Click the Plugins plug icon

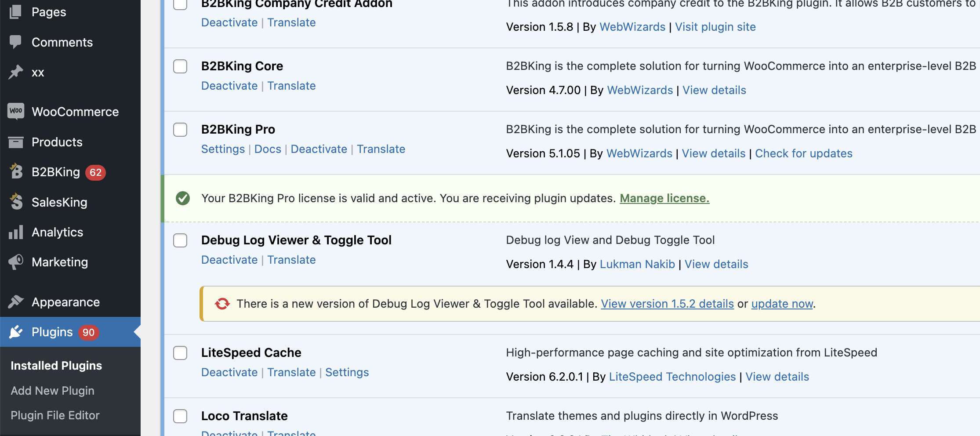pyautogui.click(x=16, y=332)
